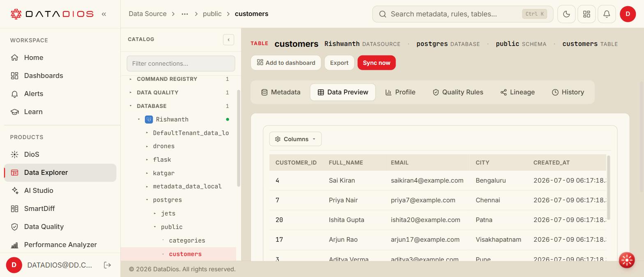Image resolution: width=644 pixels, height=277 pixels.
Task: Click the search metadata input field
Action: (462, 14)
